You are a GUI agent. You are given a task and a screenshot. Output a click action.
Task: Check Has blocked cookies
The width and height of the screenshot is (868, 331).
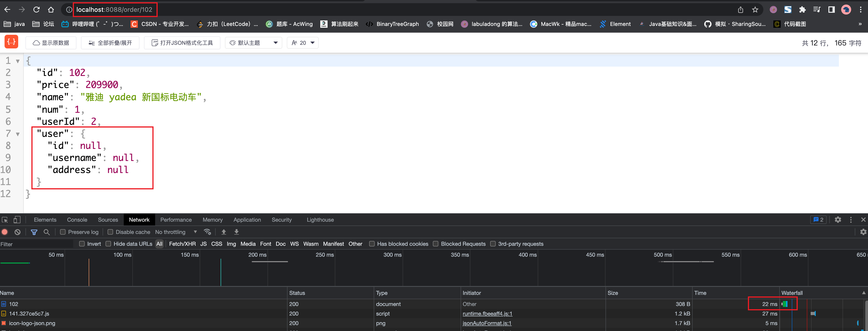pos(372,244)
